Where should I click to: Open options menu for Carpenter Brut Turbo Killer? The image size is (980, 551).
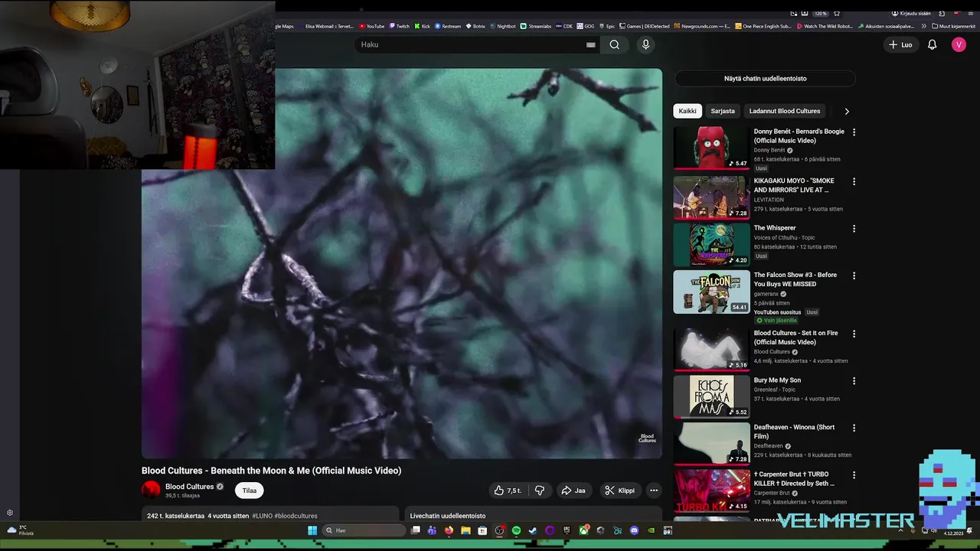pyautogui.click(x=854, y=475)
